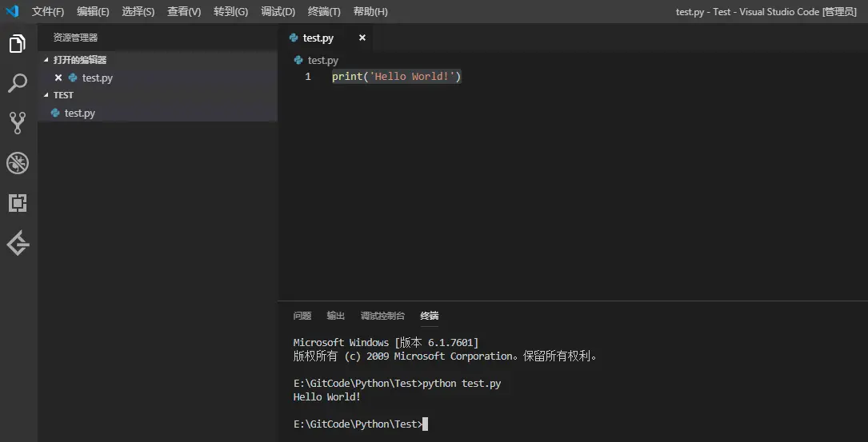The width and height of the screenshot is (868, 442).
Task: Close the test.py editor tab
Action: pyautogui.click(x=362, y=38)
